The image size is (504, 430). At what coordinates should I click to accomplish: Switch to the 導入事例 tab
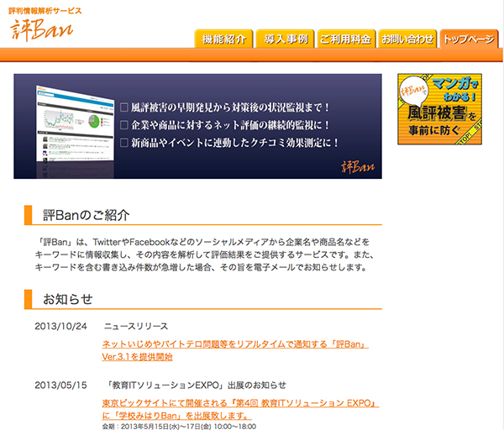point(286,39)
